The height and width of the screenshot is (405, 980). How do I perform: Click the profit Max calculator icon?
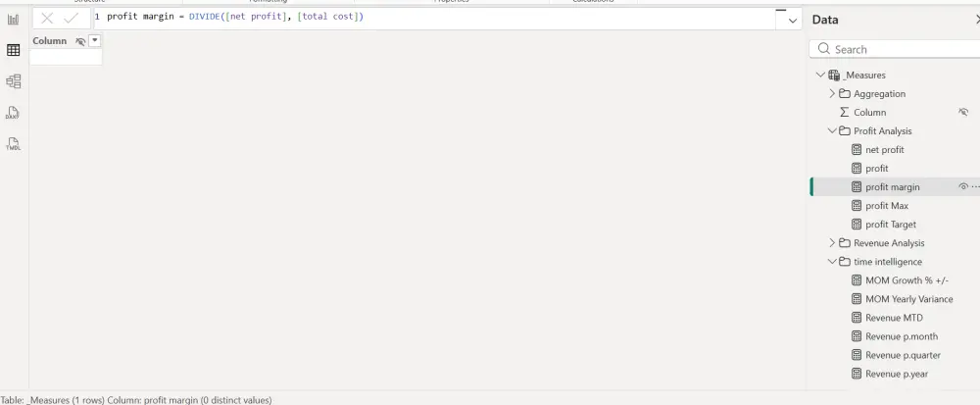point(857,205)
